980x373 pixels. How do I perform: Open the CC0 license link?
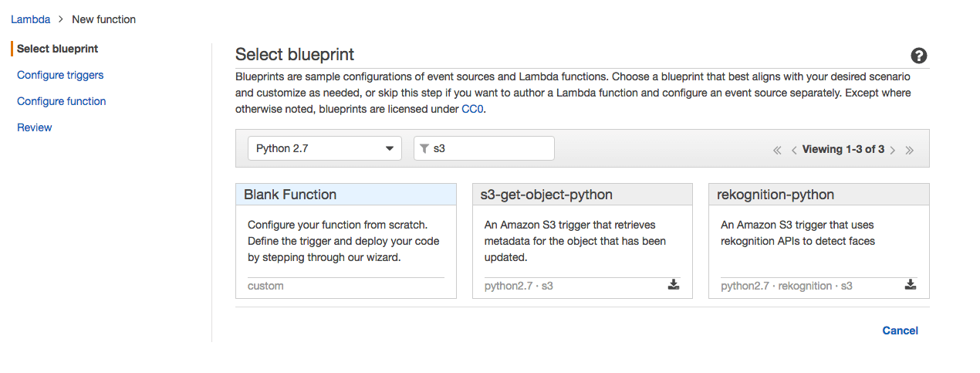coord(472,109)
